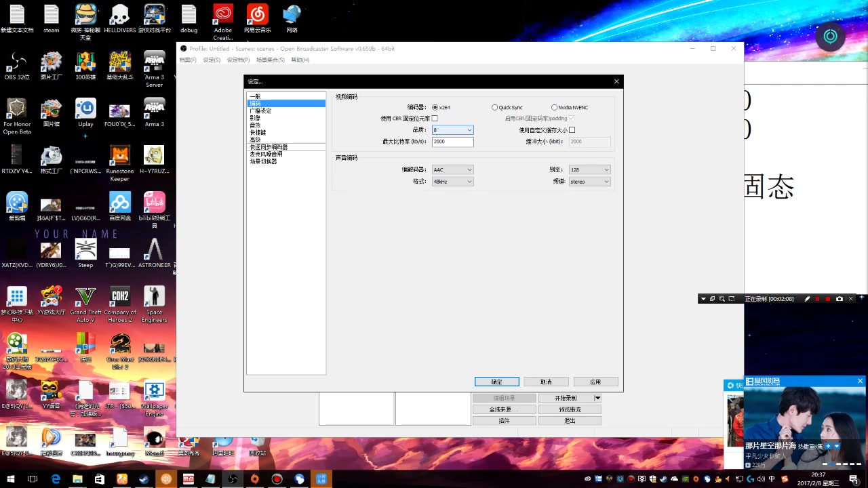Open the HELLDIVERS desktop icon
Image resolution: width=868 pixels, height=488 pixels.
tap(120, 19)
